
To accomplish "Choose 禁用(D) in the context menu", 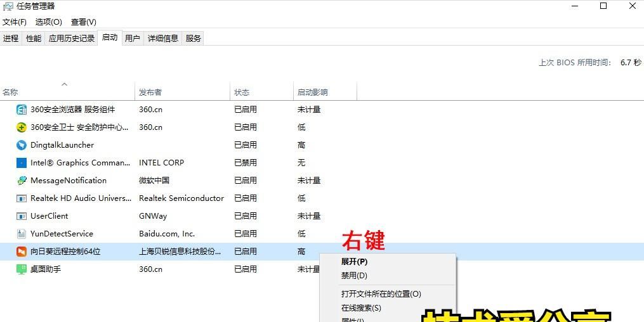I will [x=354, y=276].
